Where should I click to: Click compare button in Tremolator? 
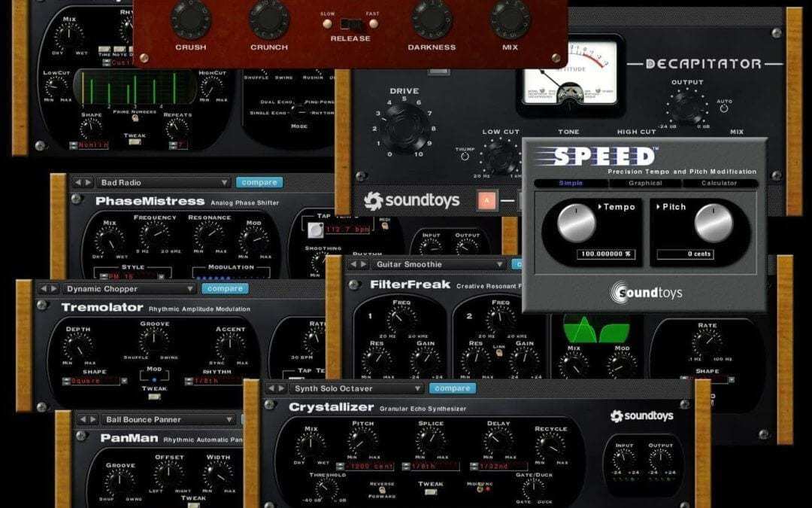click(225, 289)
